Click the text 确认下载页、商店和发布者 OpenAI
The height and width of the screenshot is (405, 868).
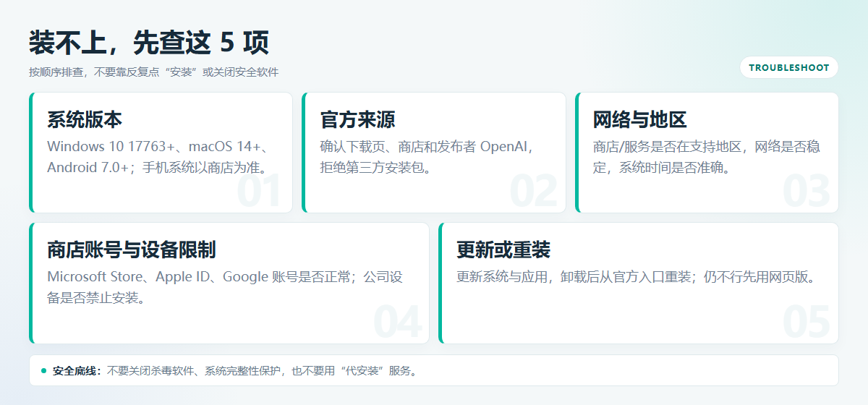pos(425,146)
